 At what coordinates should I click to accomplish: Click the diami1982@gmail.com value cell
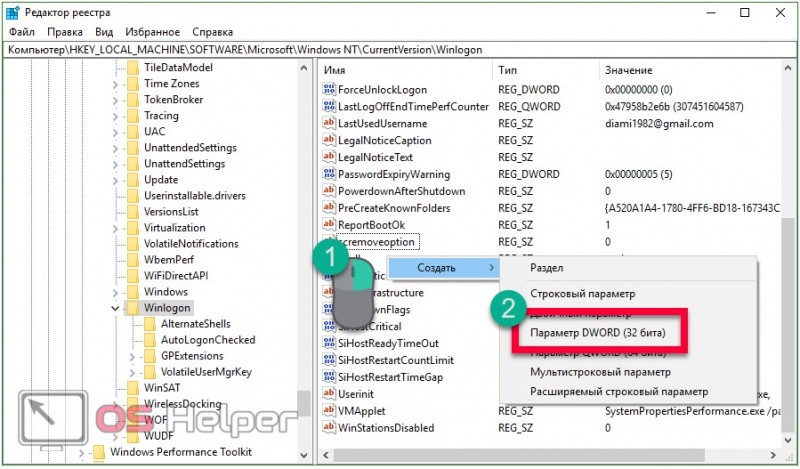click(x=659, y=124)
